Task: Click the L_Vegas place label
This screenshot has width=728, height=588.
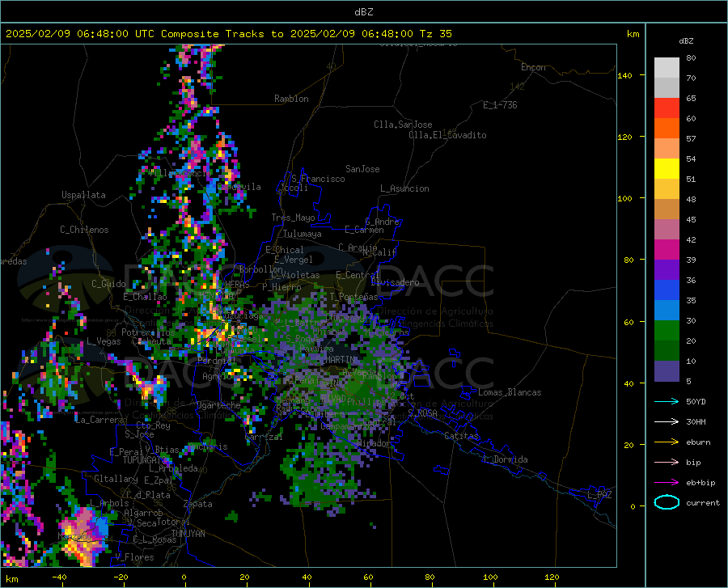Action: point(104,341)
